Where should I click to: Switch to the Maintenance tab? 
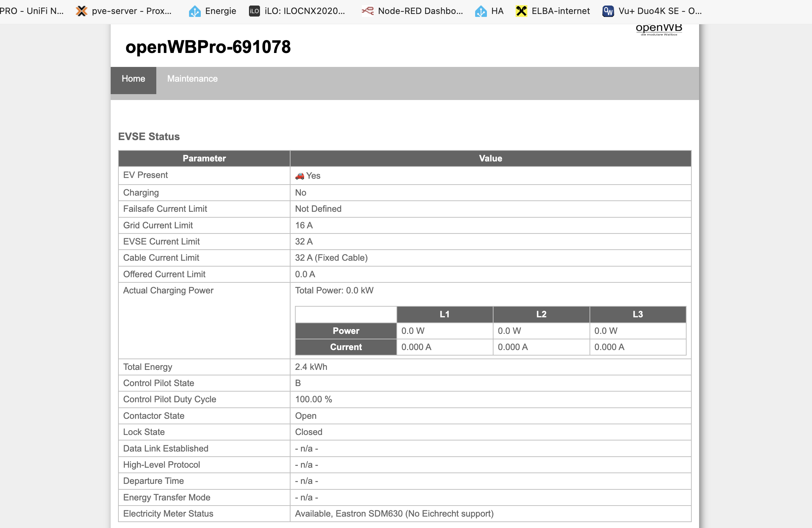pos(192,79)
